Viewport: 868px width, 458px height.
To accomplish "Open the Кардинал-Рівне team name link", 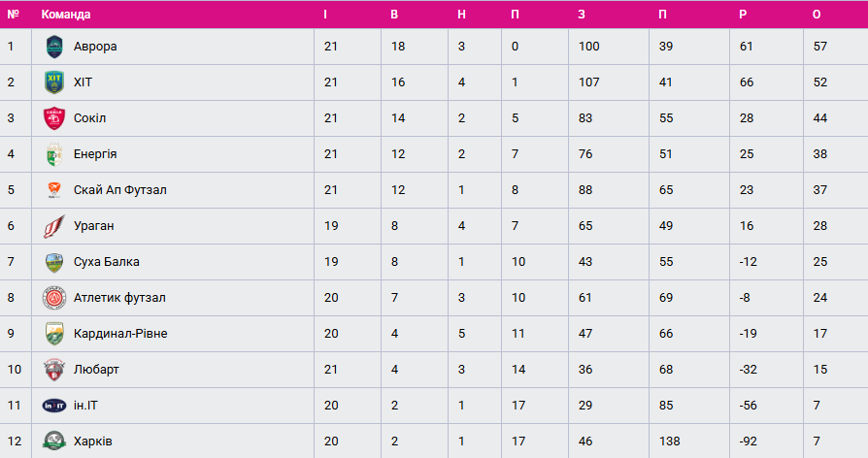I will [x=120, y=334].
